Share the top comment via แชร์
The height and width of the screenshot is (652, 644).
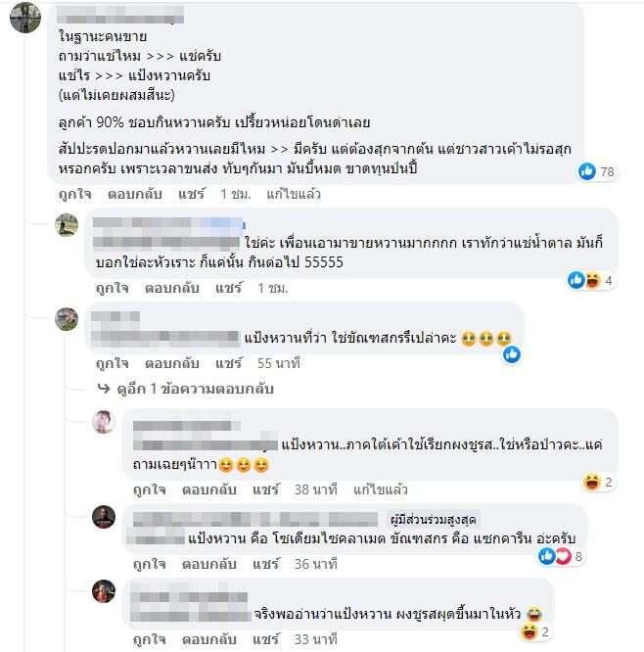pyautogui.click(x=192, y=194)
